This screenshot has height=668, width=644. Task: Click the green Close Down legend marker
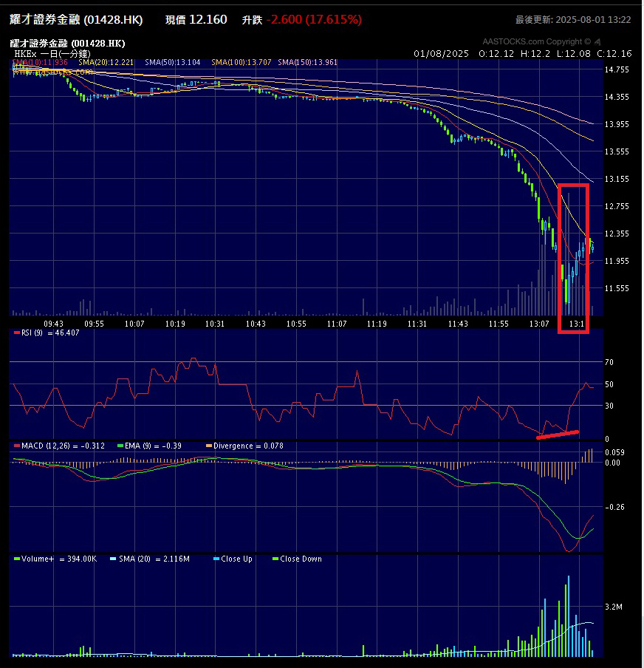(275, 559)
